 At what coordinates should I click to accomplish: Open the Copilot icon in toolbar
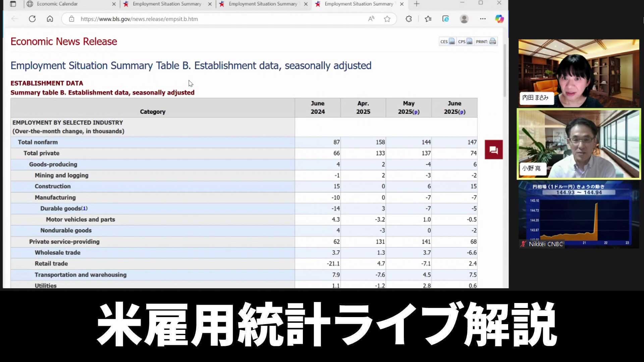point(499,19)
